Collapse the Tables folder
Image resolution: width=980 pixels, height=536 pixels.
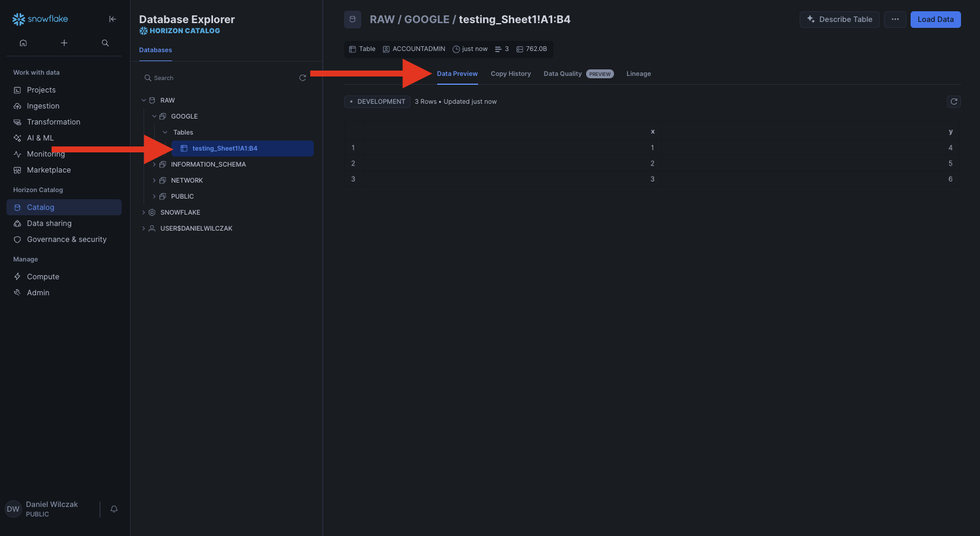point(165,132)
